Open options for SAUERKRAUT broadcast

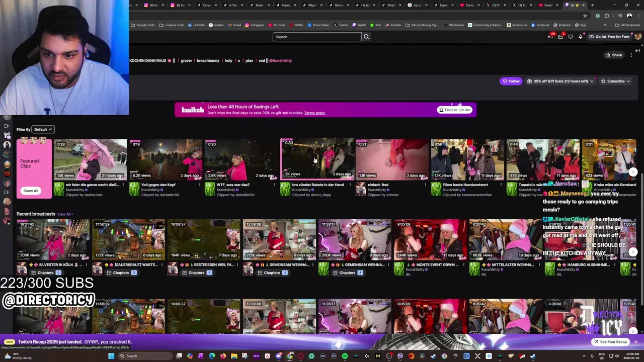coord(162,265)
